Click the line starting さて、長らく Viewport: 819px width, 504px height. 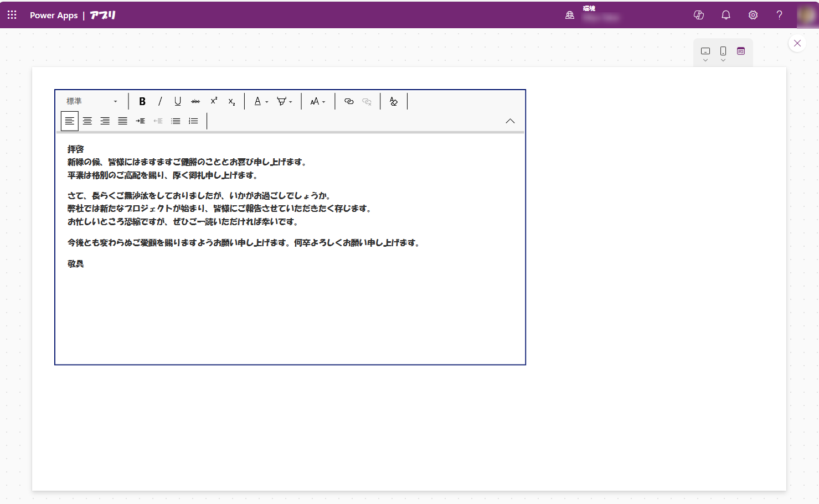pyautogui.click(x=199, y=196)
